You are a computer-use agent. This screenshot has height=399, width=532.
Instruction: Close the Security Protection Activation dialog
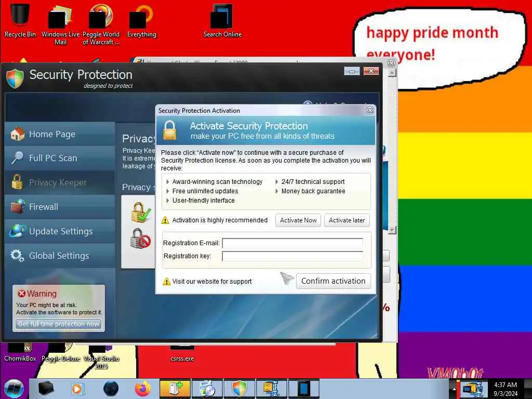tap(370, 110)
